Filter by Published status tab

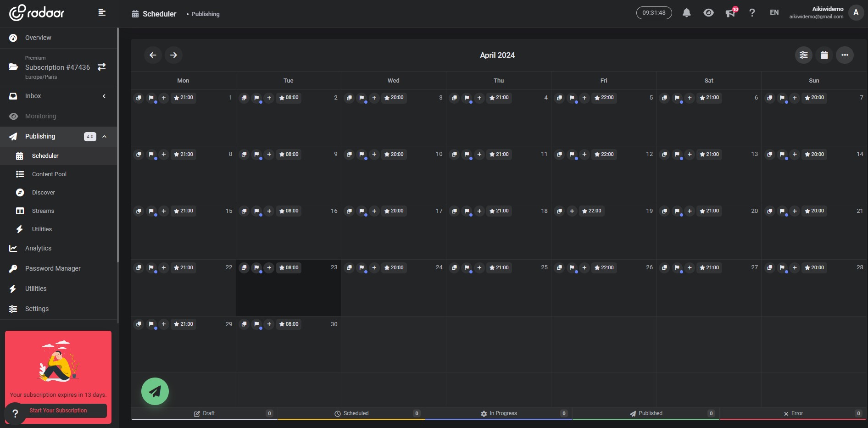tap(646, 413)
